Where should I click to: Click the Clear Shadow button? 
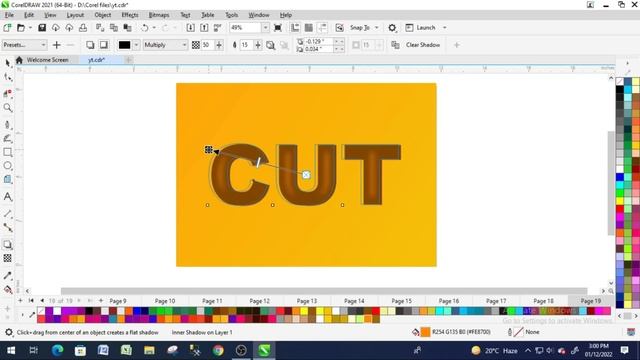[423, 45]
